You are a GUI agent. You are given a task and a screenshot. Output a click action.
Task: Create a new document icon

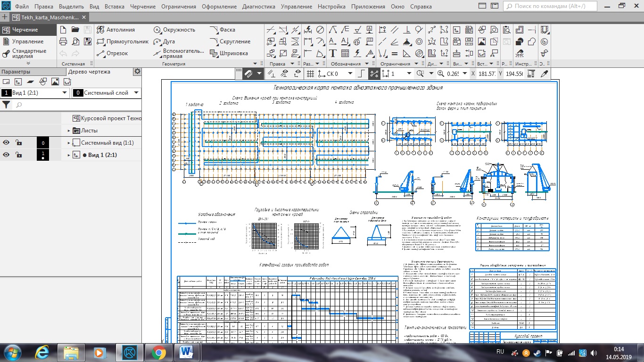63,30
